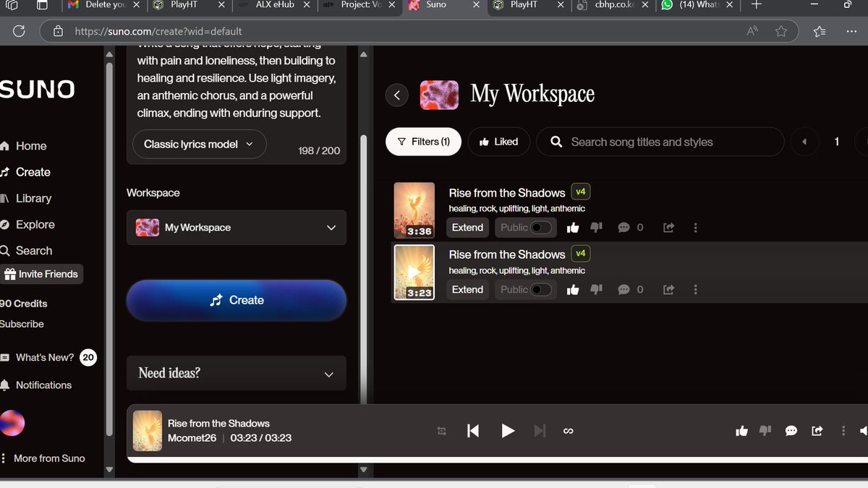The height and width of the screenshot is (488, 868).
Task: Open a new browser tab
Action: 756,5
